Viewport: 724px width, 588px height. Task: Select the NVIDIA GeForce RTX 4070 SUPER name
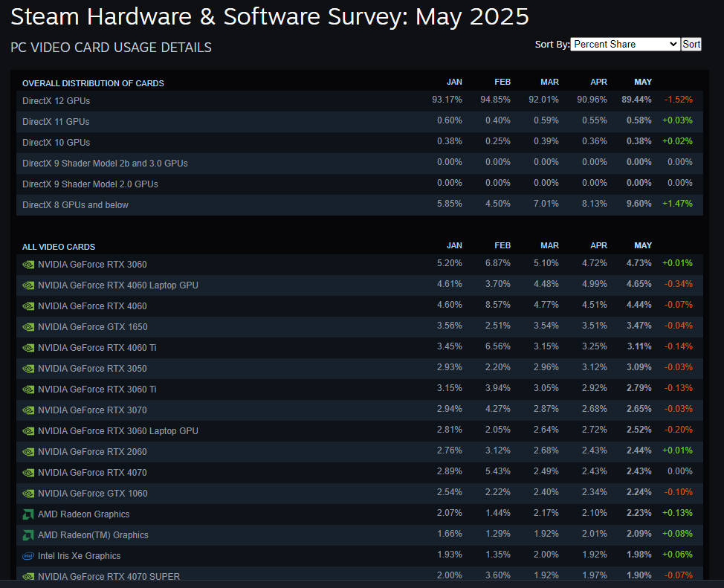(109, 576)
